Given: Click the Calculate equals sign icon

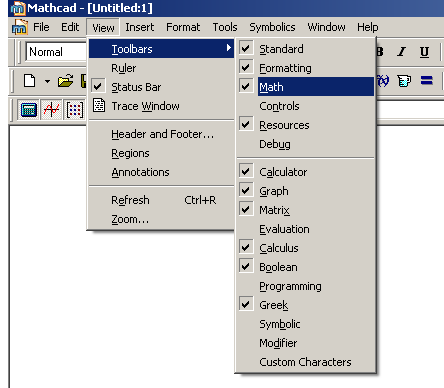Looking at the screenshot, I should [x=427, y=80].
